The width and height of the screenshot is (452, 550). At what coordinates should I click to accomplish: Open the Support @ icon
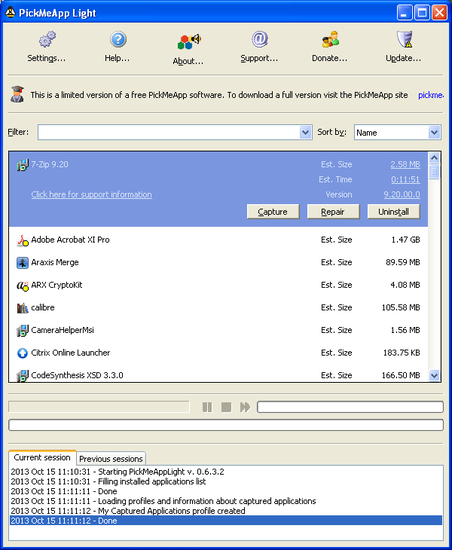tap(259, 39)
